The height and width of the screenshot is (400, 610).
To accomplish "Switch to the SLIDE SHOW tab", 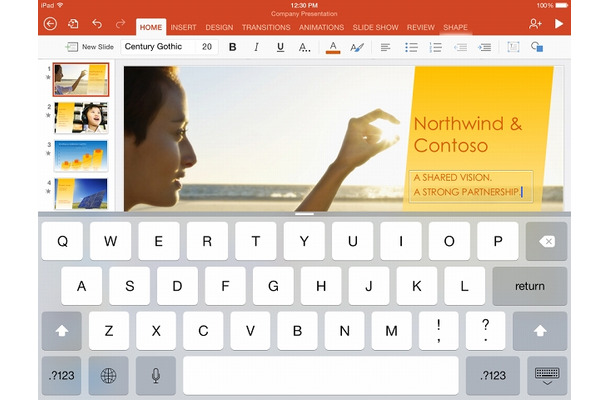I will click(375, 27).
